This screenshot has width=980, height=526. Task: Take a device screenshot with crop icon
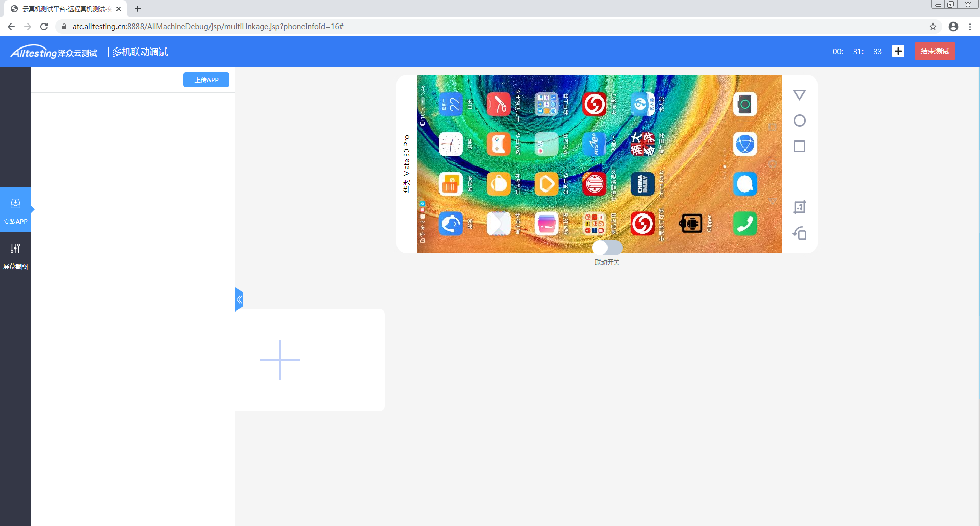799,207
